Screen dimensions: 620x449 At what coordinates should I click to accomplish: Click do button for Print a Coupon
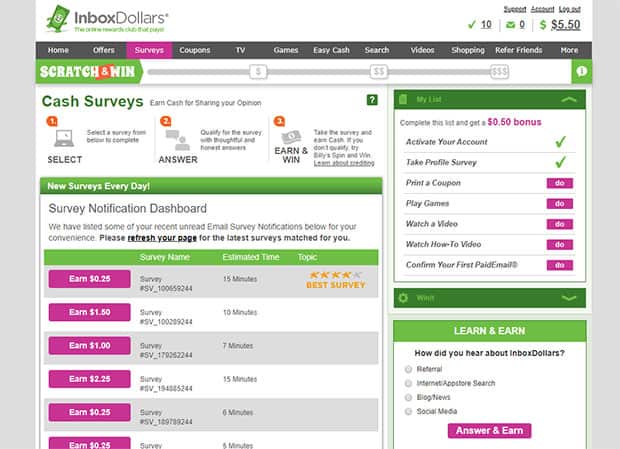point(560,183)
